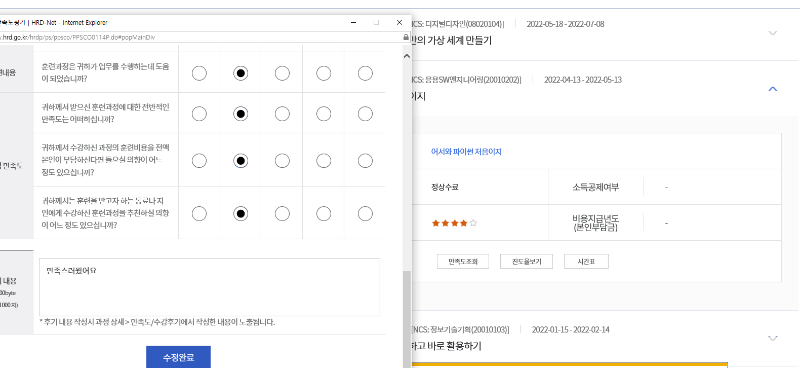Maximize the HRD-Net popup window
The height and width of the screenshot is (368, 800).
point(377,23)
